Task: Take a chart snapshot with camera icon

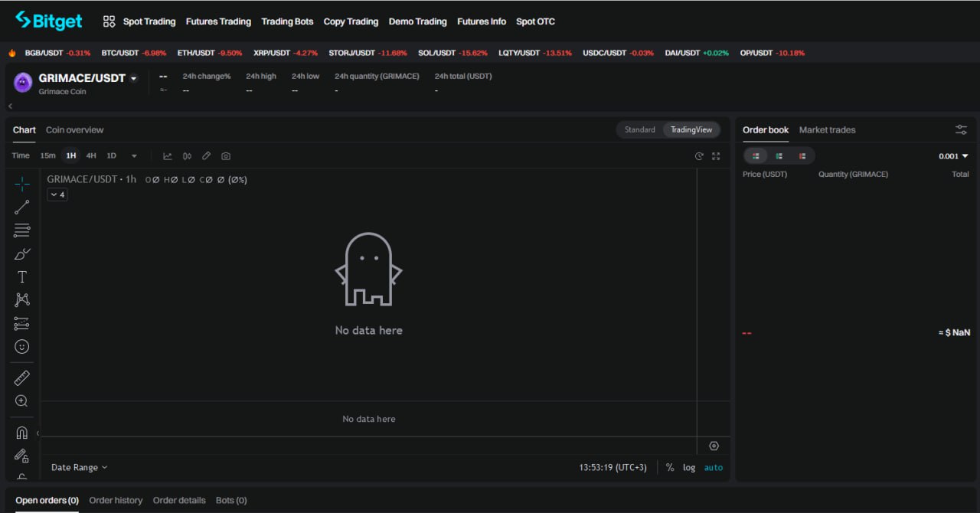Action: (226, 155)
